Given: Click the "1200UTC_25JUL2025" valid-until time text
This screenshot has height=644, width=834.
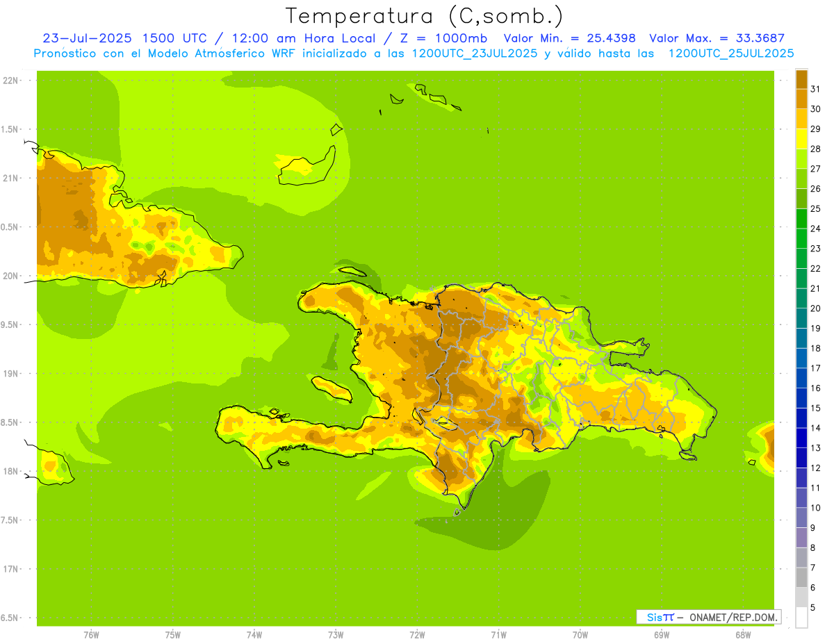Looking at the screenshot, I should tap(731, 53).
